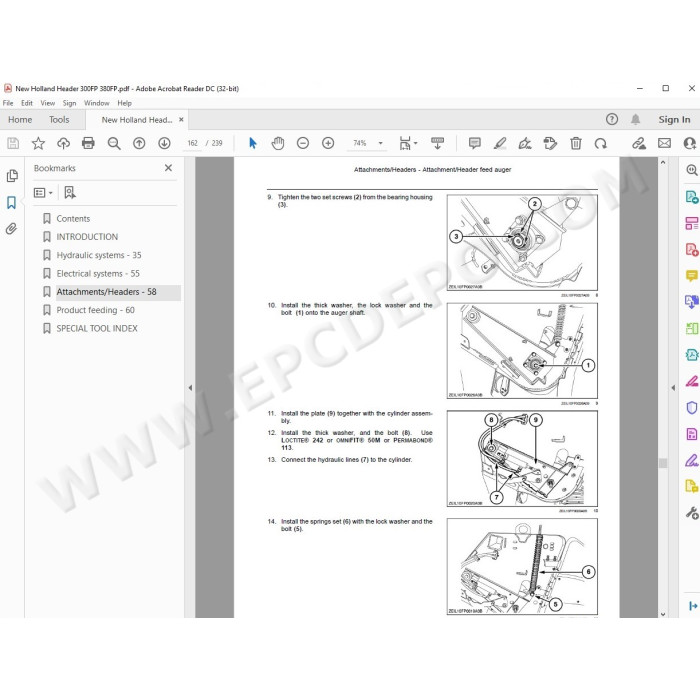
Task: Go to the previous page
Action: pos(139,143)
